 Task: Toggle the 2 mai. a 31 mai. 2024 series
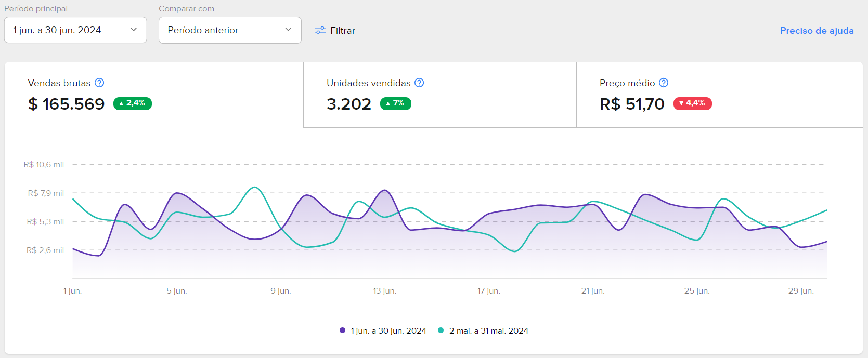(483, 330)
